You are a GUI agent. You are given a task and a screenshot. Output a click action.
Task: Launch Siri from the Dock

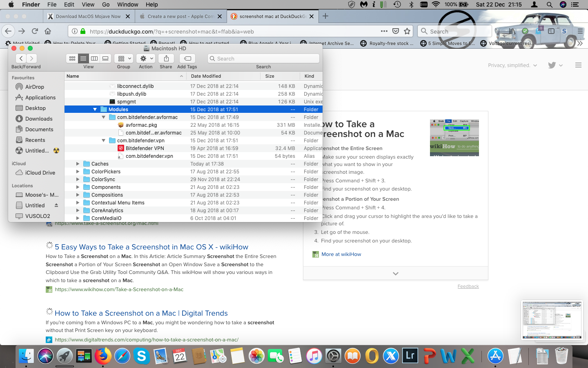point(46,356)
